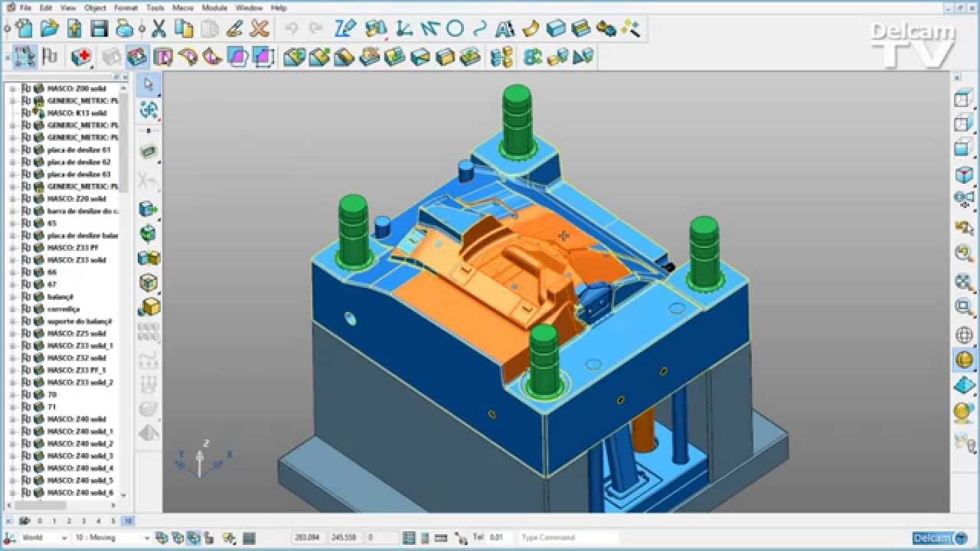Click the Cut scissors icon
This screenshot has width=980, height=551.
click(x=158, y=29)
